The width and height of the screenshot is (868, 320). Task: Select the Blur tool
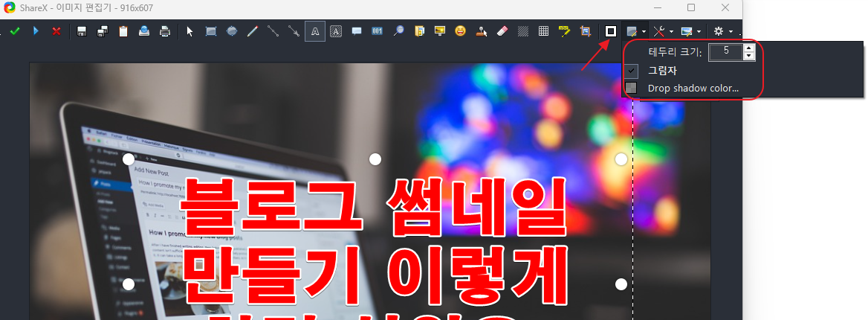522,31
